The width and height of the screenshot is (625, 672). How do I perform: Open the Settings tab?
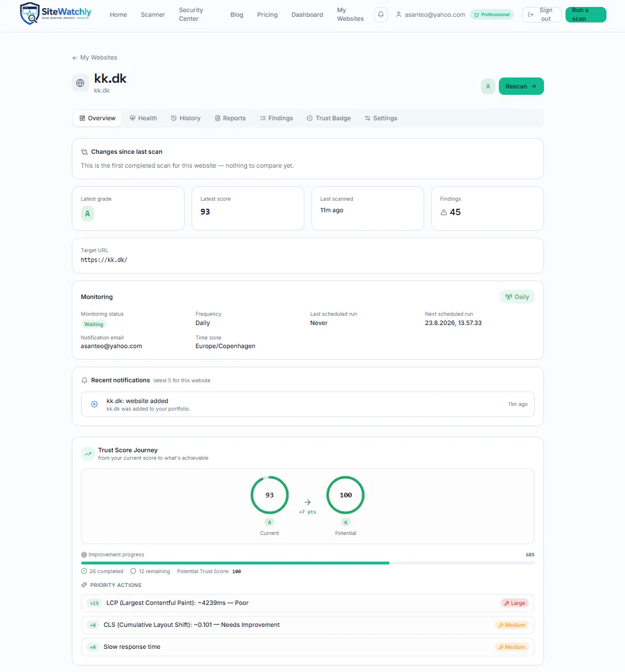click(x=381, y=119)
